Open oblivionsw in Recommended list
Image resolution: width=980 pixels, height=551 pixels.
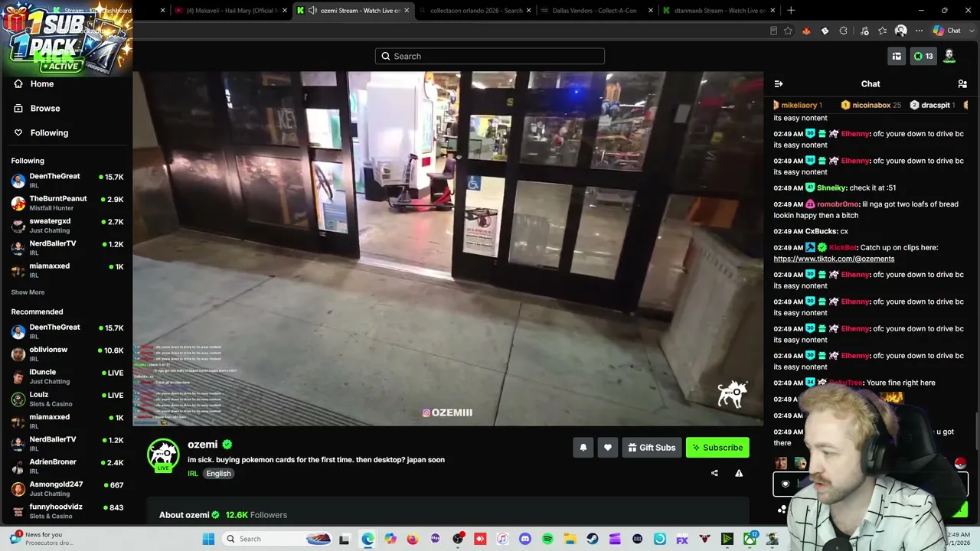click(67, 354)
